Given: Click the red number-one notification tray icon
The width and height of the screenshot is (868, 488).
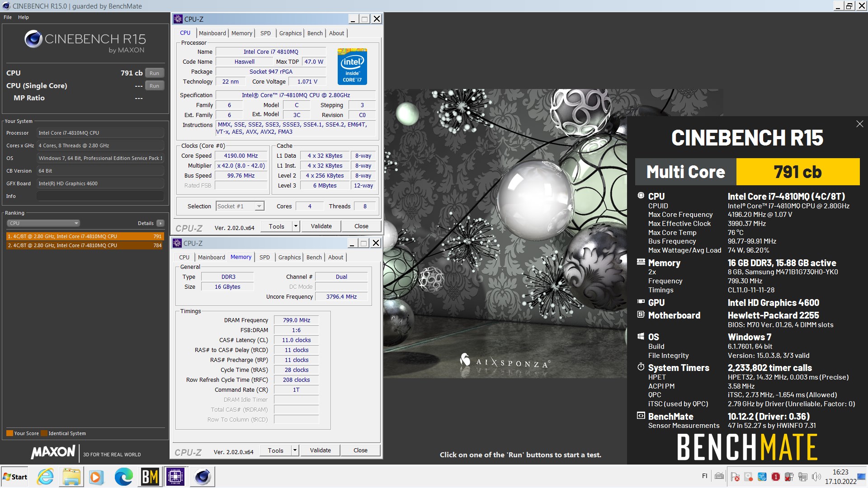Looking at the screenshot, I should click(776, 477).
